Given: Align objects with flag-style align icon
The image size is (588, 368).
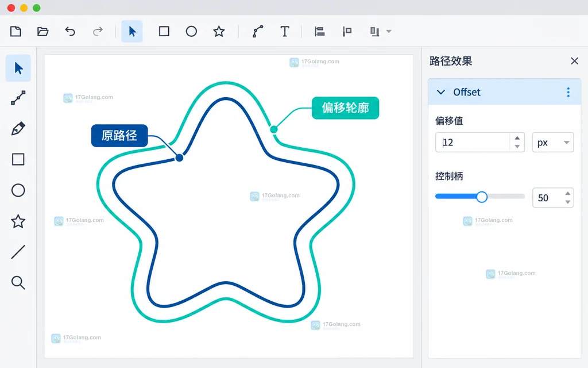Looking at the screenshot, I should (x=347, y=32).
